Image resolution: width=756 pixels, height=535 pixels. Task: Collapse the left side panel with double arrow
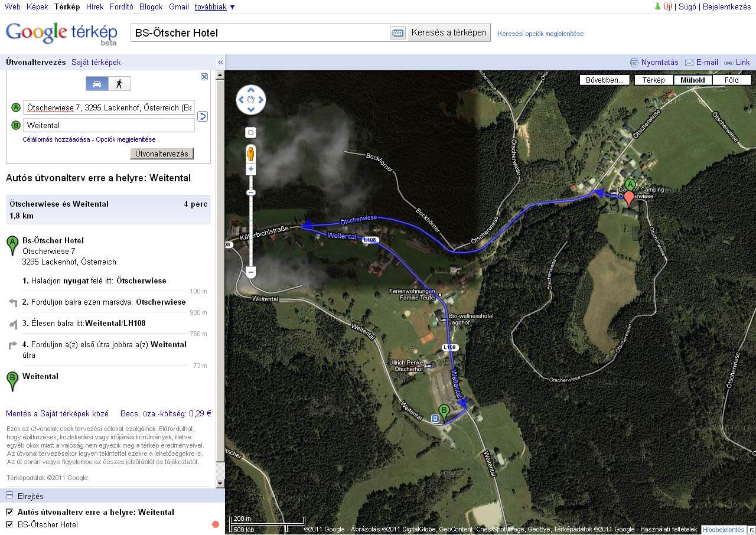point(220,62)
